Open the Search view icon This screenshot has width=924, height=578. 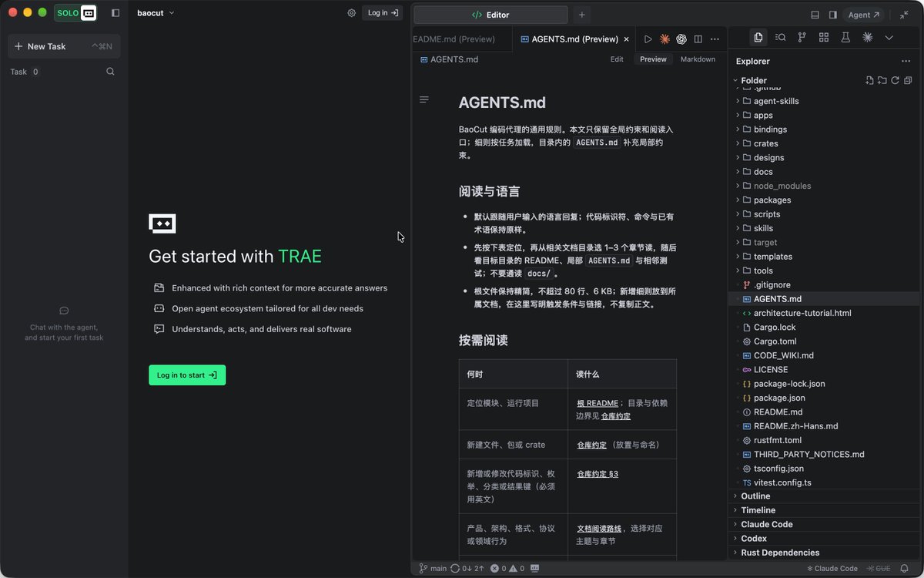780,37
